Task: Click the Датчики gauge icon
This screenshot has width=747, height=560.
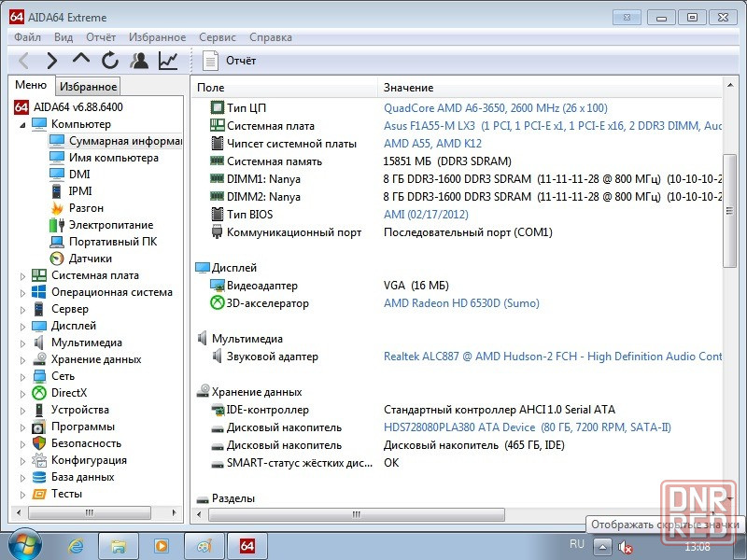Action: [x=57, y=259]
